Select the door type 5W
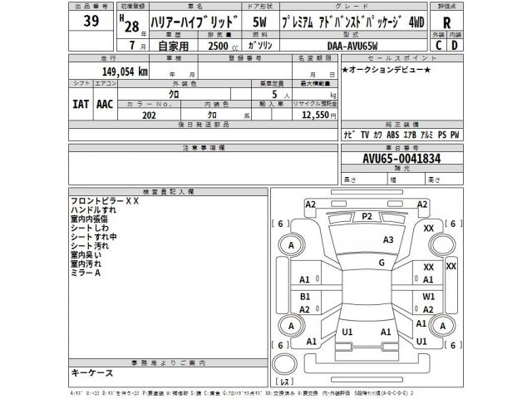 click(259, 22)
